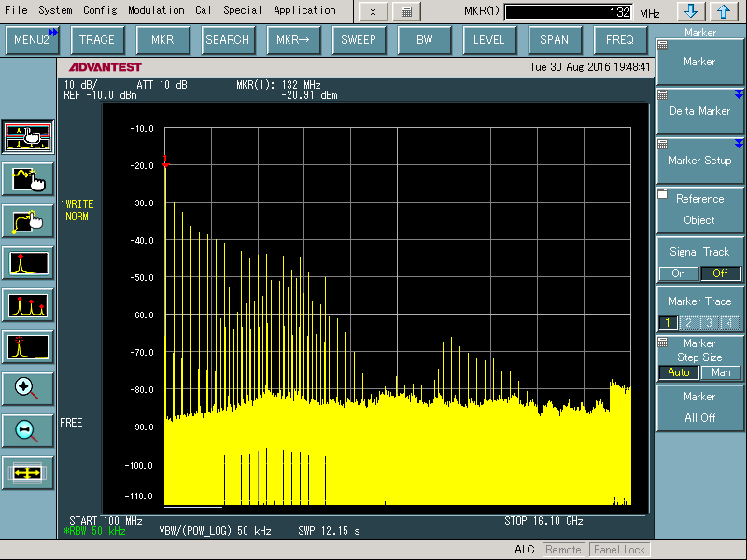Select Marker Trace 3
Screen dimensions: 747x560
click(x=710, y=323)
